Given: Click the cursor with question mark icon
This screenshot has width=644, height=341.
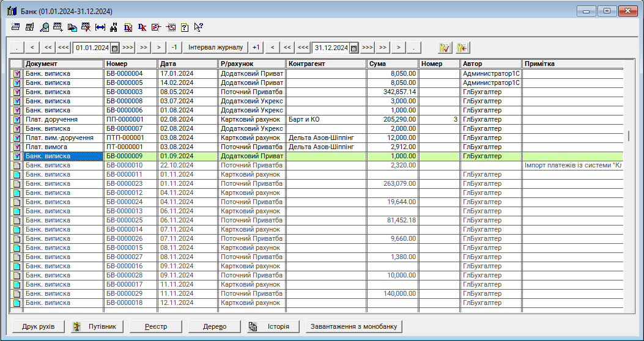Looking at the screenshot, I should coord(198,27).
